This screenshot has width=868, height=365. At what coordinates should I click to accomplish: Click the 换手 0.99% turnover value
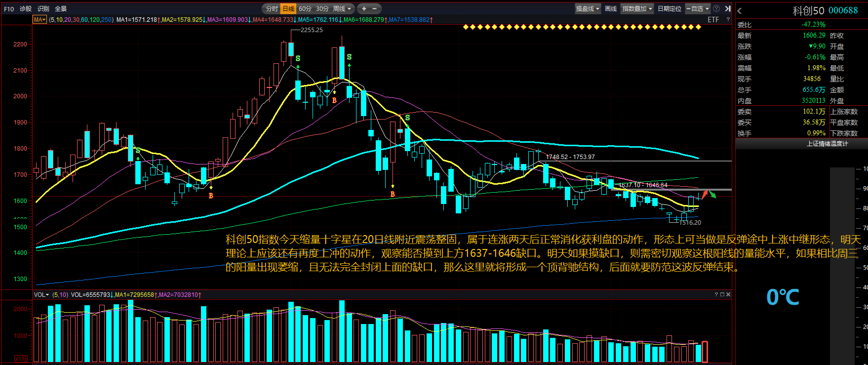pos(817,133)
